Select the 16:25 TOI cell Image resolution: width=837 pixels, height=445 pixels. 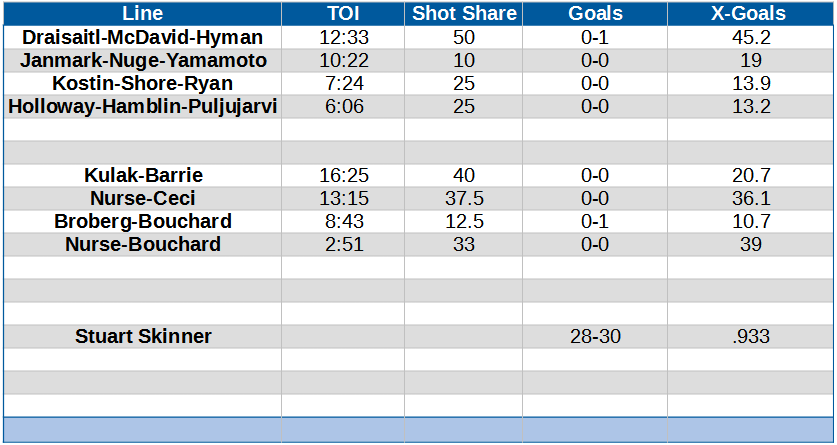(343, 176)
